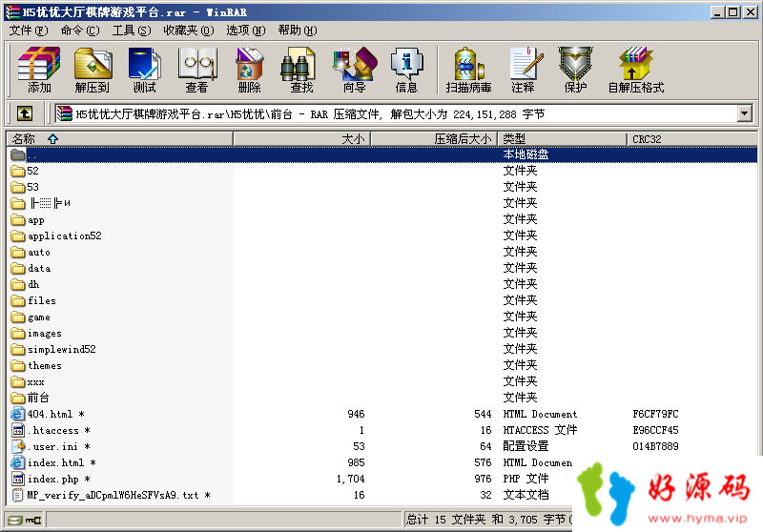Open the Tools (工具) menu
The image size is (763, 532).
coord(132,31)
